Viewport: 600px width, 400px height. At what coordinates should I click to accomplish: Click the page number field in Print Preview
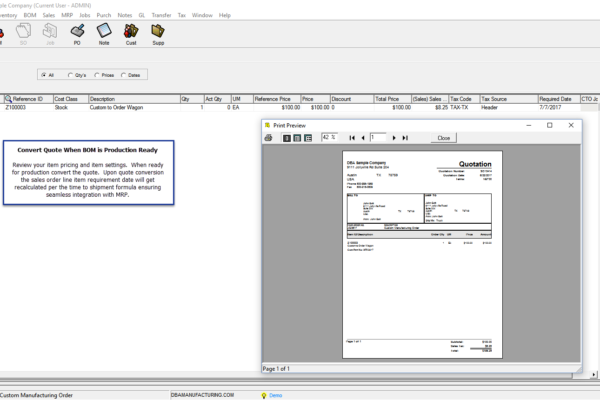[378, 137]
